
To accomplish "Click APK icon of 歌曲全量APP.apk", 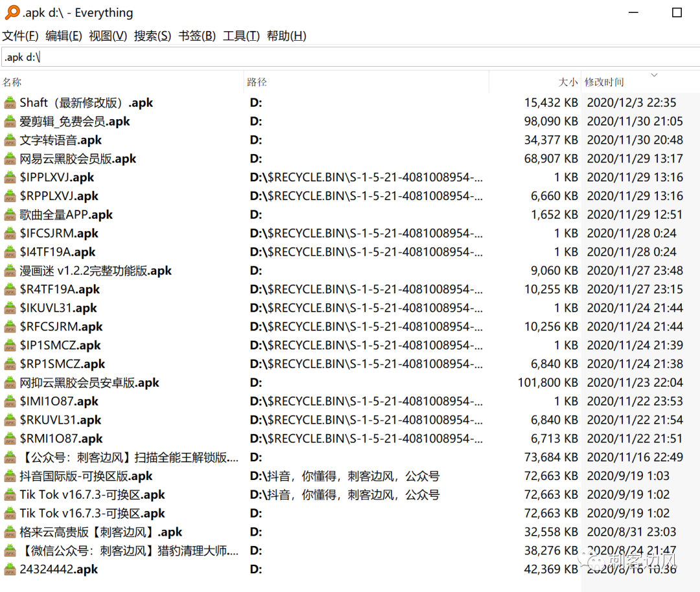I will 10,215.
